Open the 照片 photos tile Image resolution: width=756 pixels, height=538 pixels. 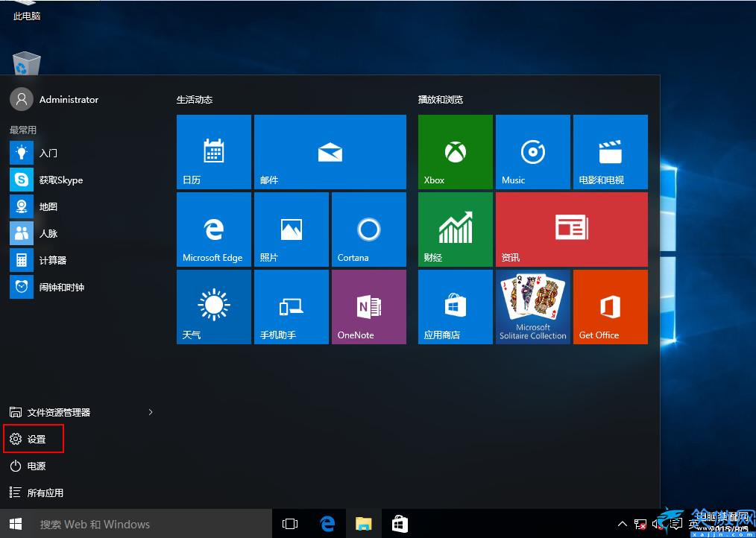[292, 230]
